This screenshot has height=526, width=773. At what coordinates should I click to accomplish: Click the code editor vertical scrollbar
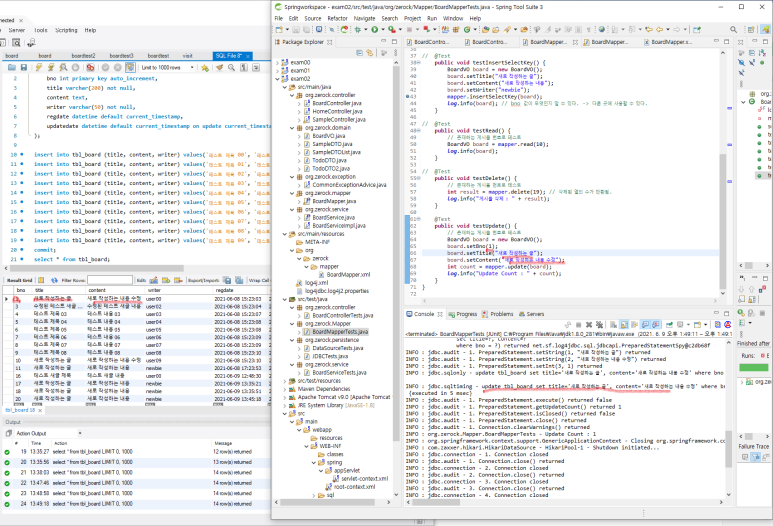tap(723, 220)
